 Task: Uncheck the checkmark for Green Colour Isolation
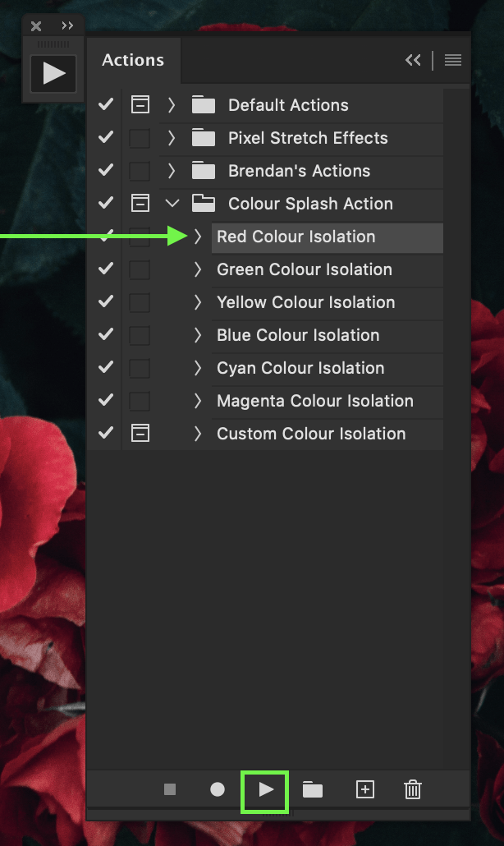106,269
